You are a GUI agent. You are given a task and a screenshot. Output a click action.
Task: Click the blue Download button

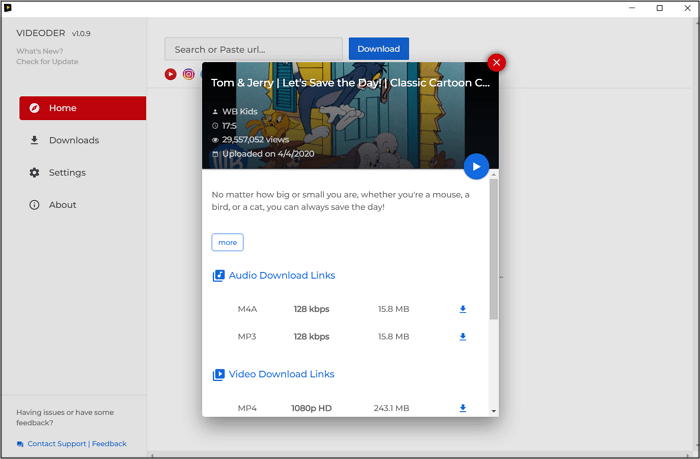[379, 49]
